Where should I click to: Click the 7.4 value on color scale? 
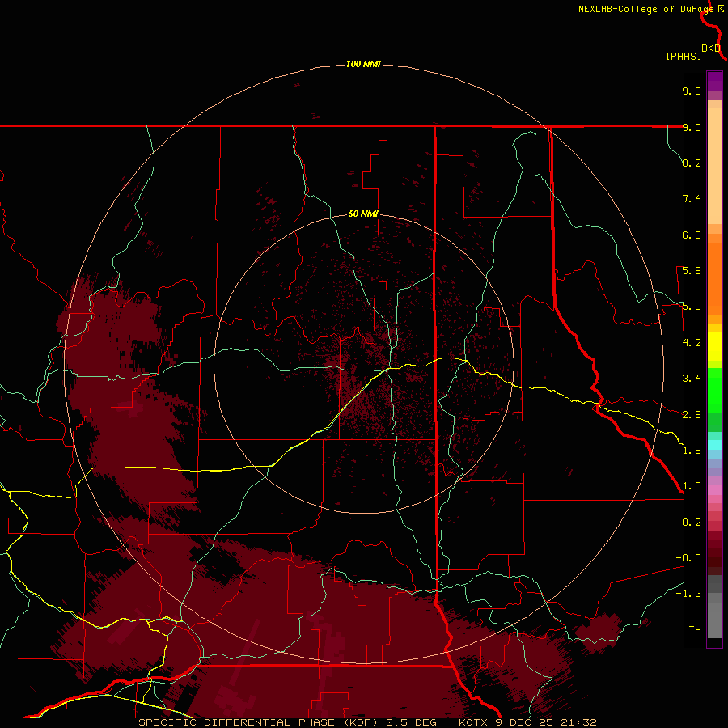[x=692, y=199]
